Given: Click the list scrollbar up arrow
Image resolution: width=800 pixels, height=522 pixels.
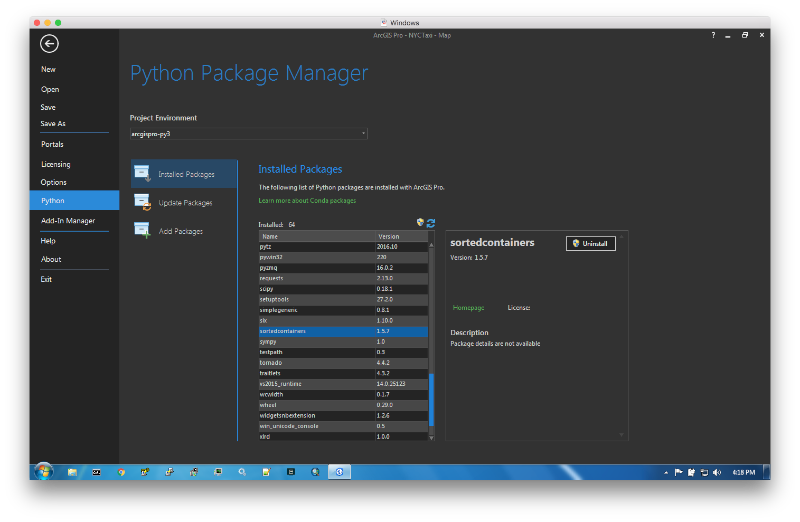Looking at the screenshot, I should [x=432, y=245].
